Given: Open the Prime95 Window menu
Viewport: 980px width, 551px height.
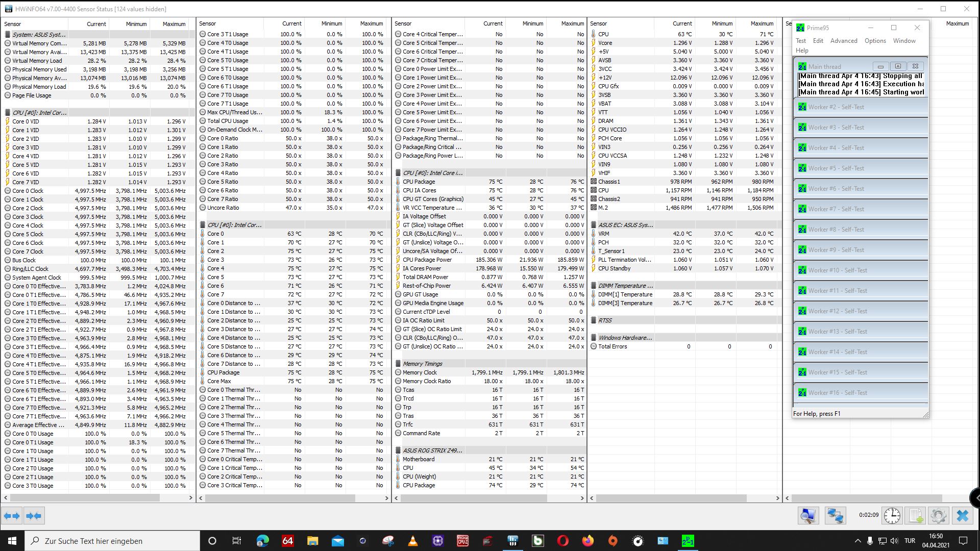Looking at the screenshot, I should tap(904, 41).
